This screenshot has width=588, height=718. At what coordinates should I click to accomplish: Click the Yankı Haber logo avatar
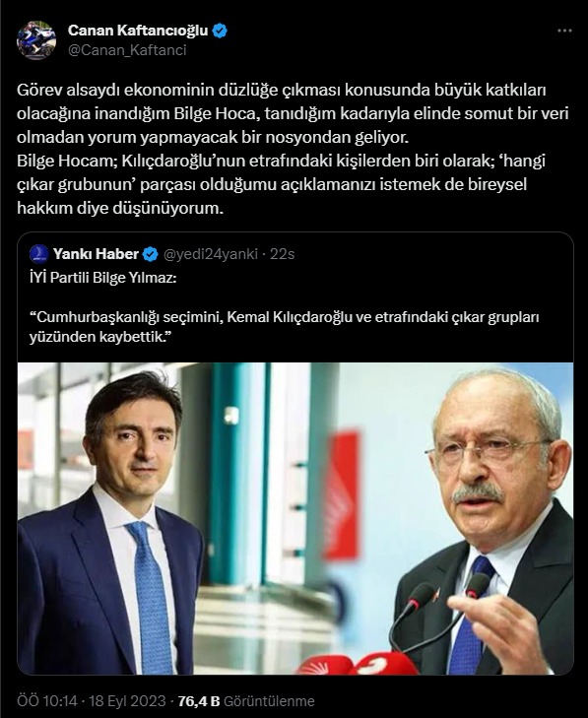[x=39, y=254]
